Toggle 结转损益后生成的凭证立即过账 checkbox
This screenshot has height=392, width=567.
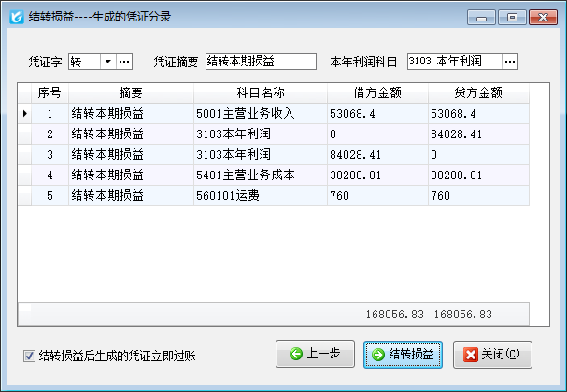[x=29, y=356]
